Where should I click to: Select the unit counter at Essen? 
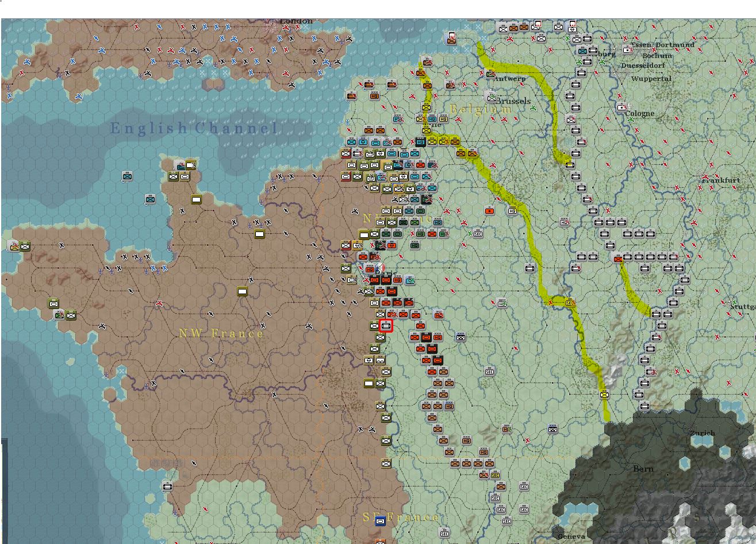point(627,50)
